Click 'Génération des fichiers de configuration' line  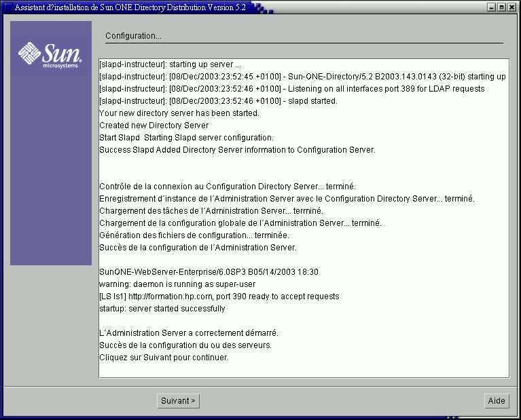(x=203, y=235)
